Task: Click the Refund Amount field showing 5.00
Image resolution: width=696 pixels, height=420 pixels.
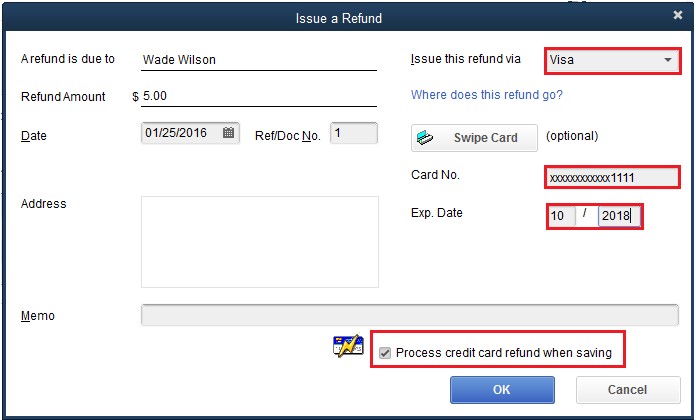Action: (259, 96)
